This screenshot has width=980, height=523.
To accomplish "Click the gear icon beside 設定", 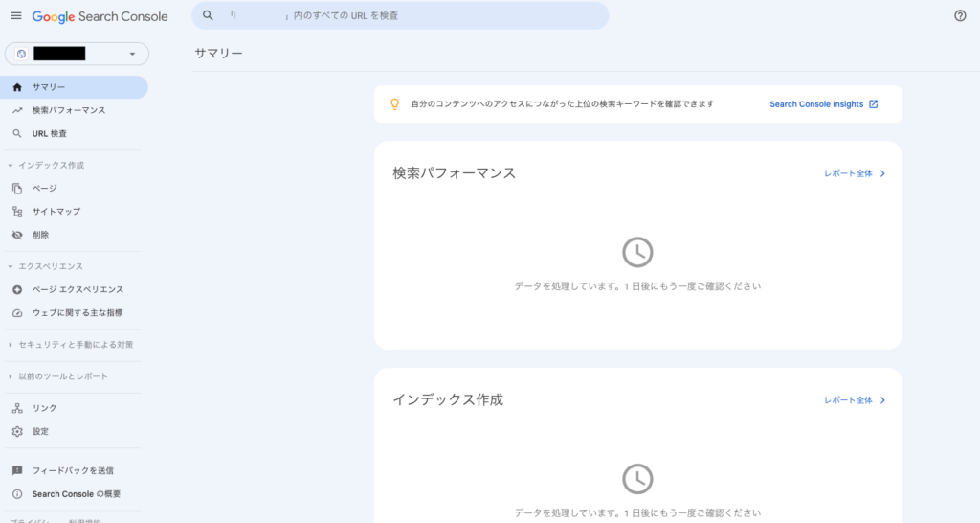I will (17, 432).
